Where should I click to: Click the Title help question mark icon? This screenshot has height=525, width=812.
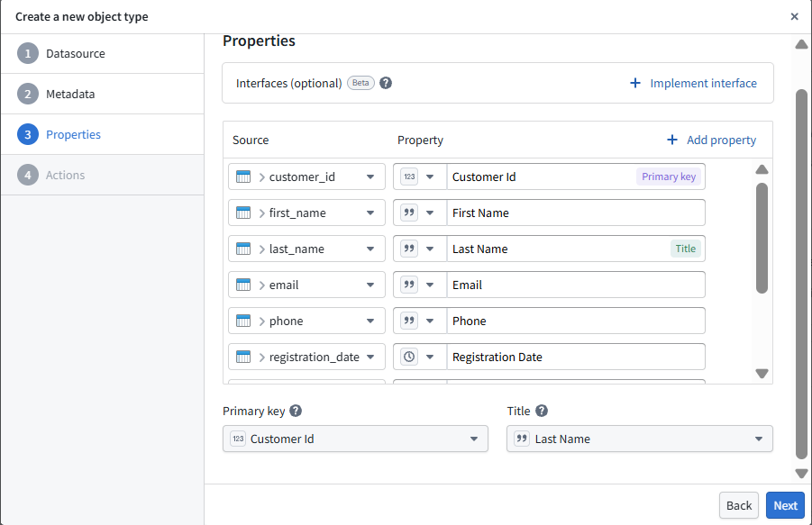click(542, 411)
